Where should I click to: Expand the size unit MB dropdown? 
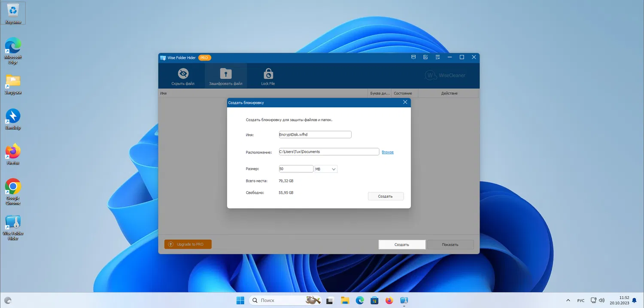[x=325, y=168]
